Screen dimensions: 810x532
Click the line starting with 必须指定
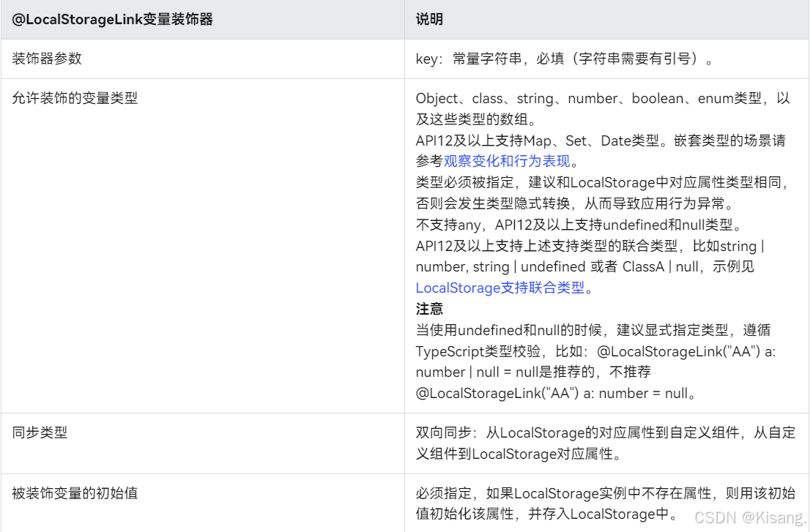pos(606,493)
